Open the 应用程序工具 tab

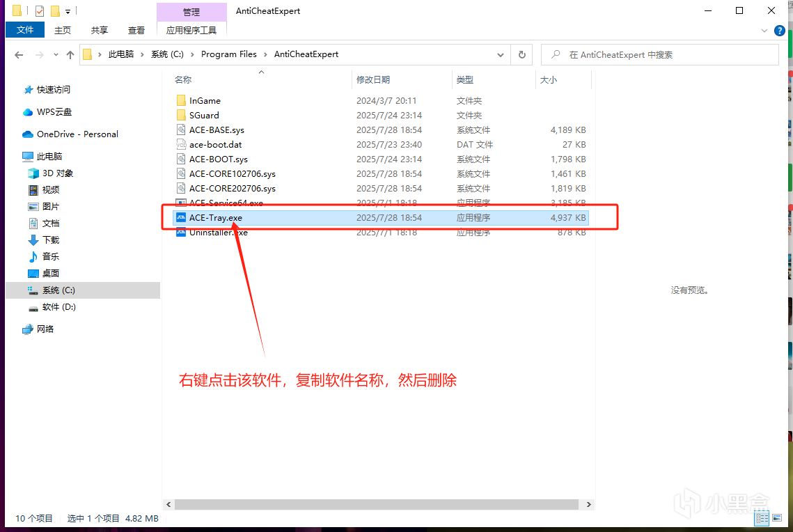pos(191,31)
